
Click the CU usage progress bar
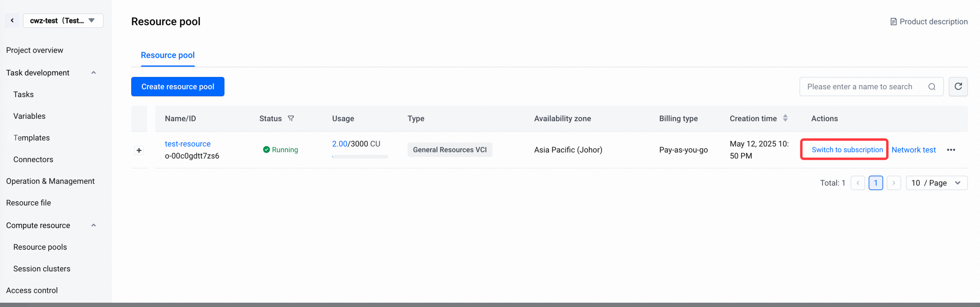click(x=360, y=157)
